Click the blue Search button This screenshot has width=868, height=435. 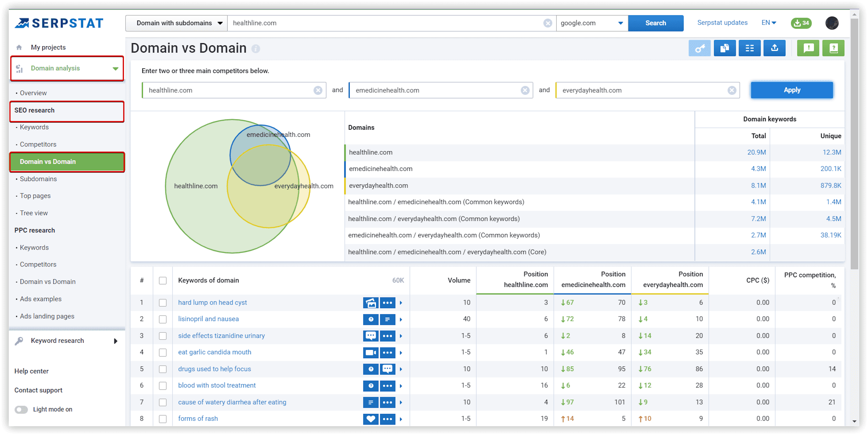click(x=655, y=23)
